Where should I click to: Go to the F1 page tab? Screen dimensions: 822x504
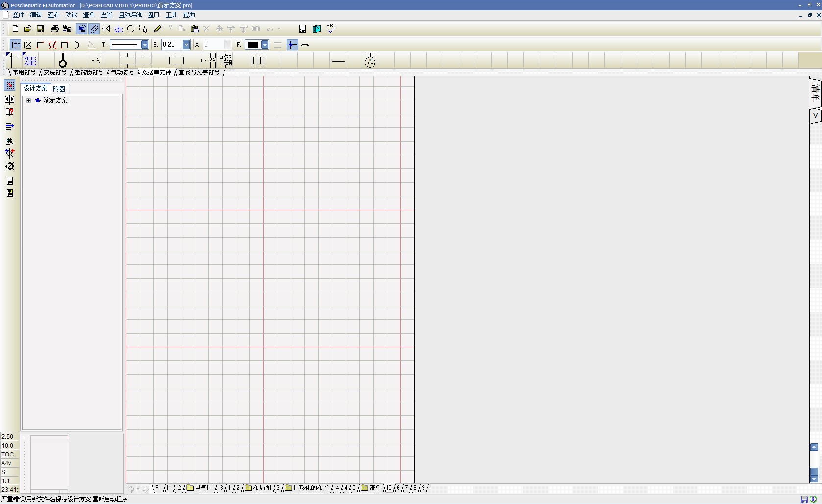[x=158, y=488]
